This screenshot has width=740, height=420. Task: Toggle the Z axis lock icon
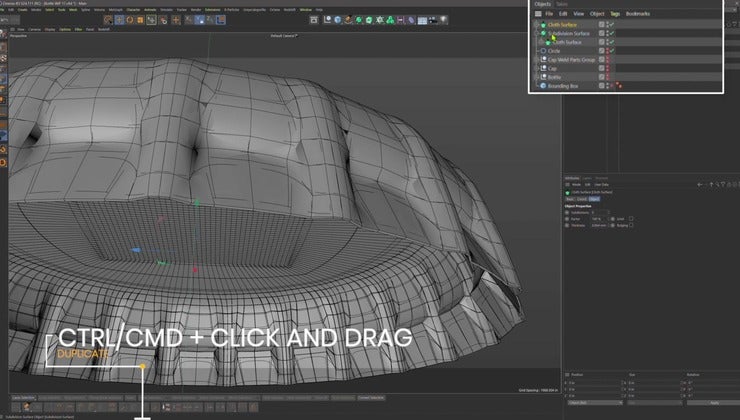(x=210, y=20)
